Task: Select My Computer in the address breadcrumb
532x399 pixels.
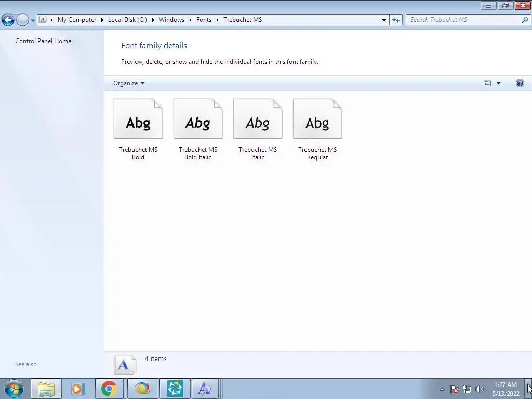Action: pyautogui.click(x=77, y=20)
